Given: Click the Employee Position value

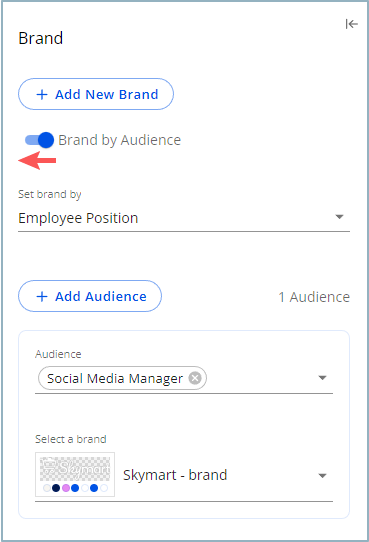Looking at the screenshot, I should (x=78, y=218).
